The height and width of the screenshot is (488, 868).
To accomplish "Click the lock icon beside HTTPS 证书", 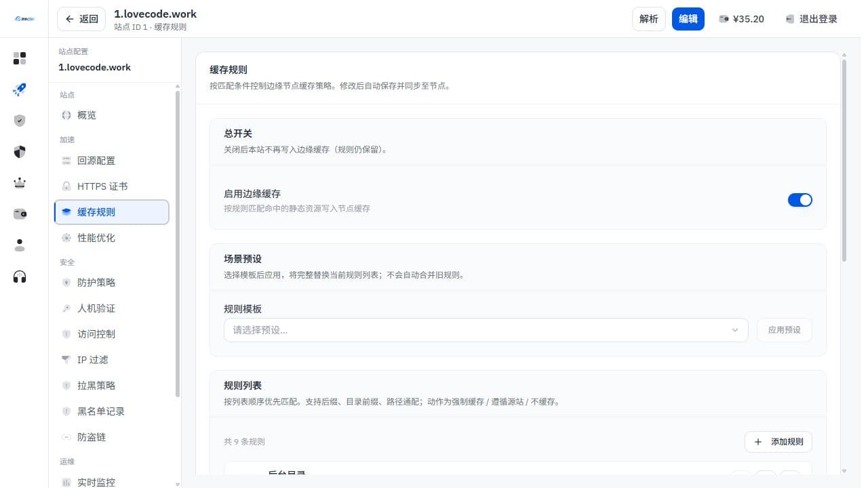I will pos(66,186).
